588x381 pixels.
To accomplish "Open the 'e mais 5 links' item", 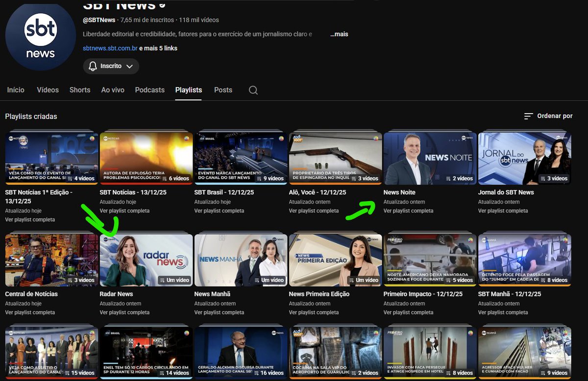I will (158, 48).
